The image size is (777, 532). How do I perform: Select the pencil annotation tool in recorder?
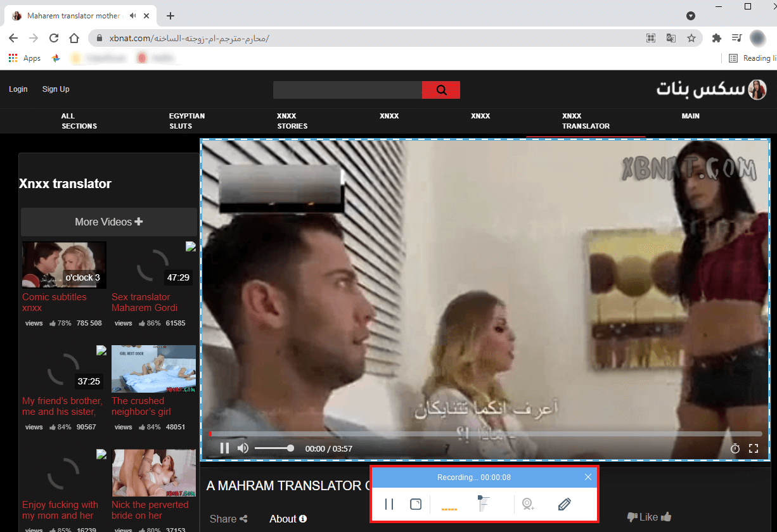pyautogui.click(x=565, y=504)
